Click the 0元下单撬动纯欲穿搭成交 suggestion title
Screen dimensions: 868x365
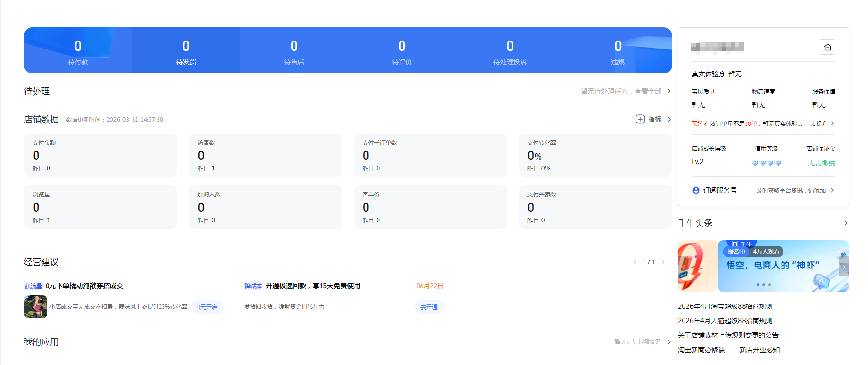pyautogui.click(x=85, y=286)
